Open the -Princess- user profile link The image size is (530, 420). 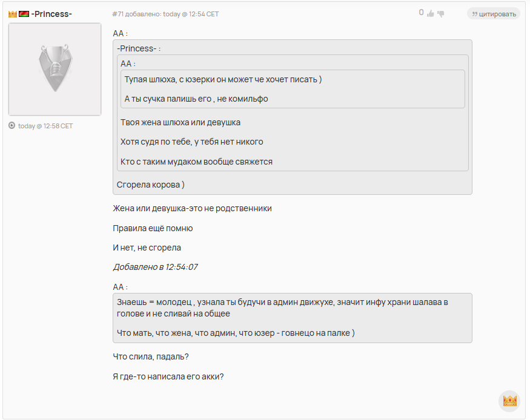point(51,14)
